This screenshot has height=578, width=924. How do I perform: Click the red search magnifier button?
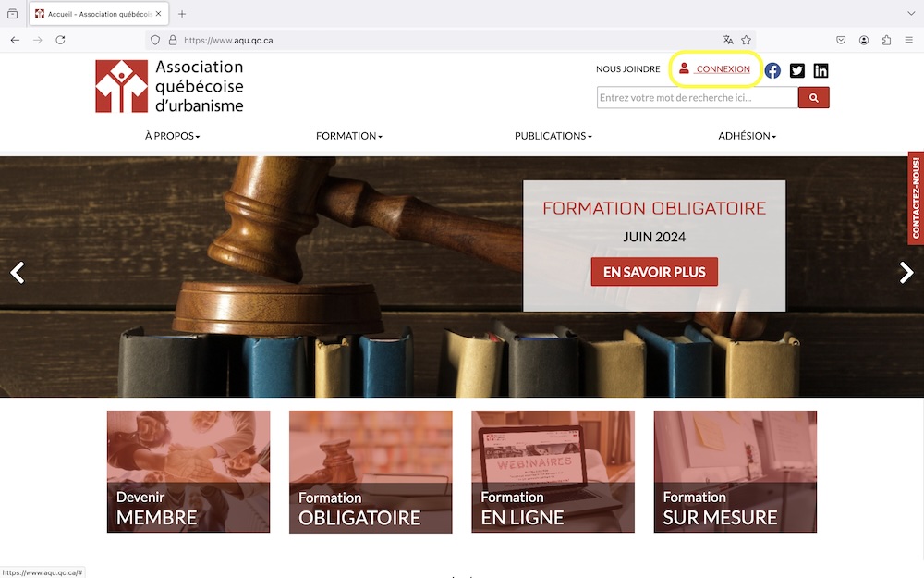[x=814, y=98]
